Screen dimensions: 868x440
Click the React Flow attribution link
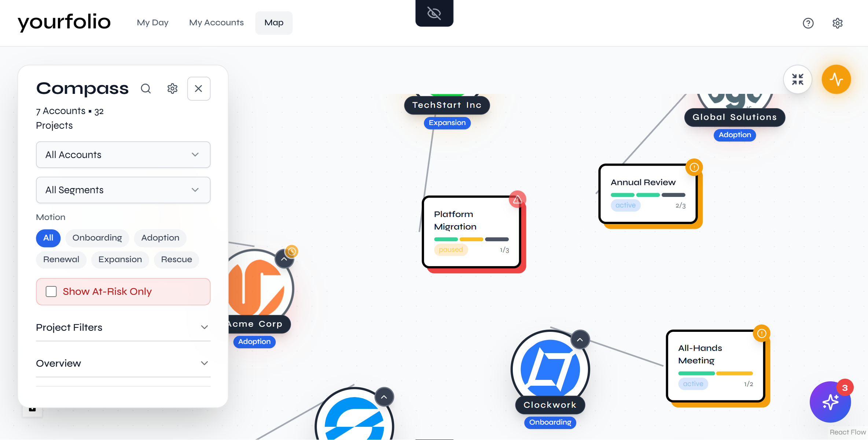click(847, 432)
